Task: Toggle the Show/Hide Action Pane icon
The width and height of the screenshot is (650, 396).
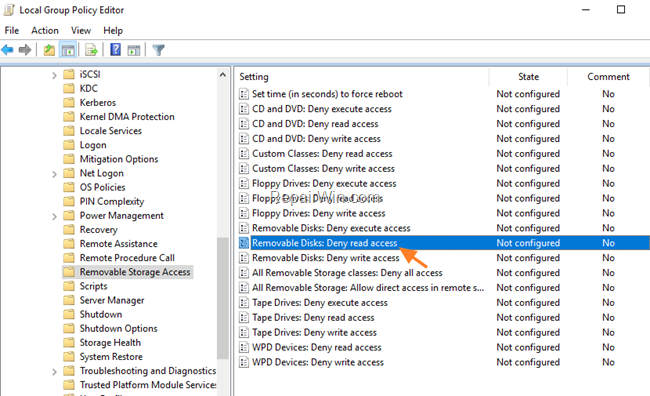Action: click(133, 50)
